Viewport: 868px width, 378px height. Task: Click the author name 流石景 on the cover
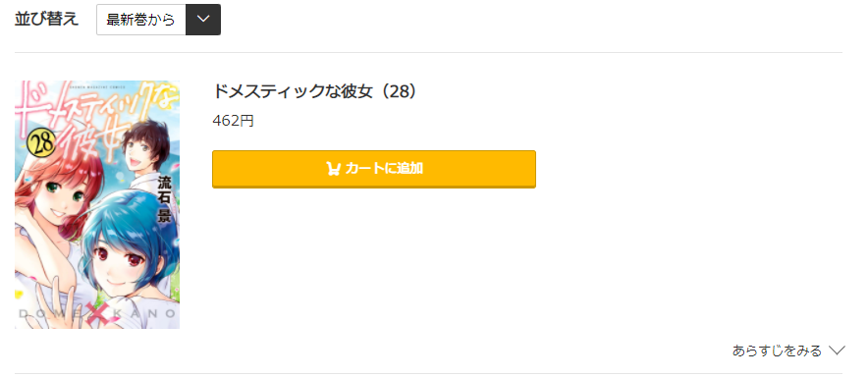click(x=165, y=198)
